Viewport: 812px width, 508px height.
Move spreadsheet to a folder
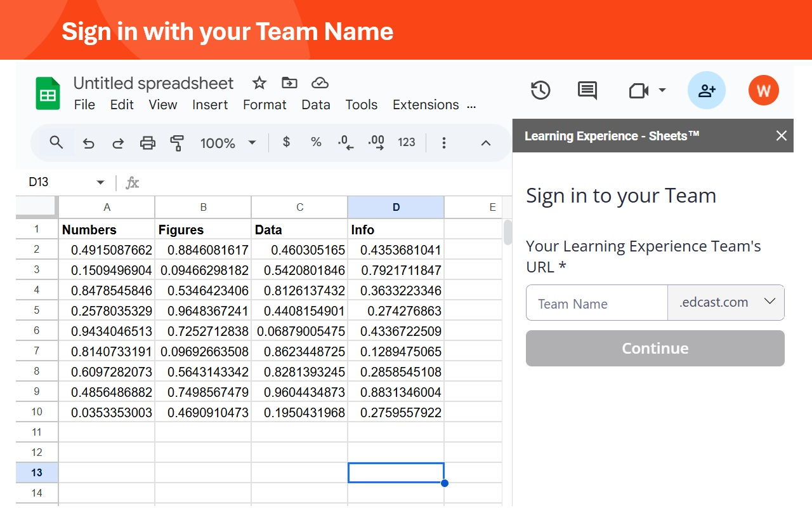pos(289,83)
